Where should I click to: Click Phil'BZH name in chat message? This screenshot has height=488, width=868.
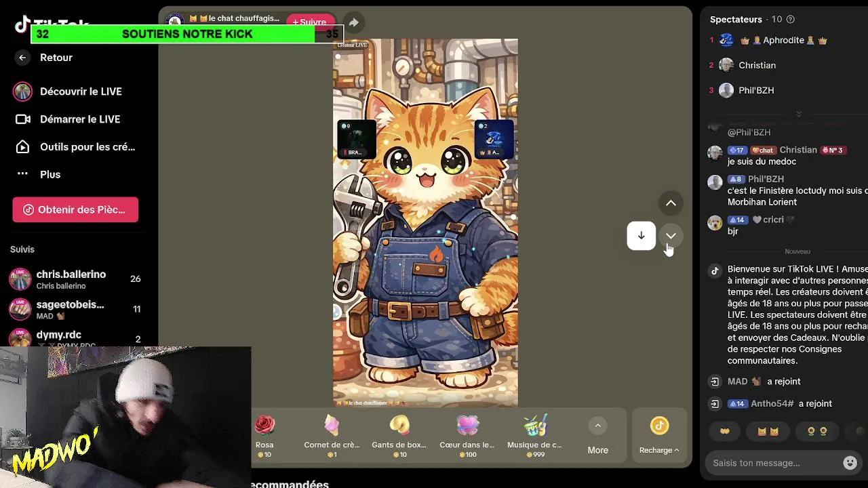coord(766,179)
